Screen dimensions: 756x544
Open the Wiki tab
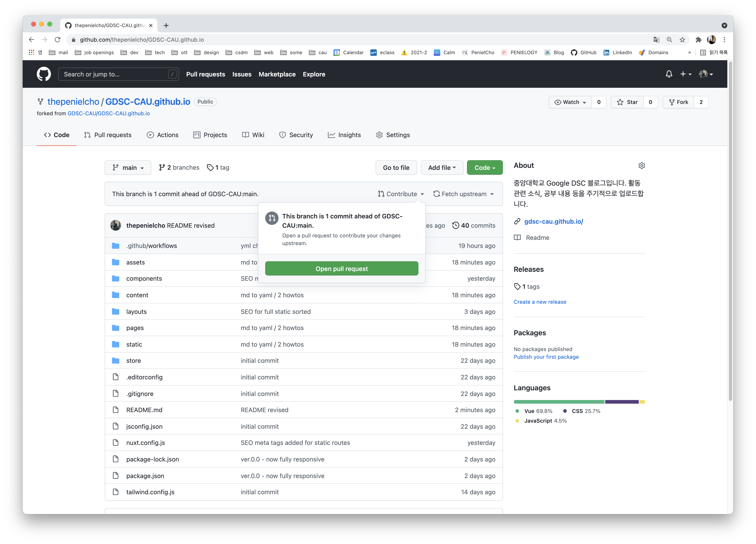point(253,135)
